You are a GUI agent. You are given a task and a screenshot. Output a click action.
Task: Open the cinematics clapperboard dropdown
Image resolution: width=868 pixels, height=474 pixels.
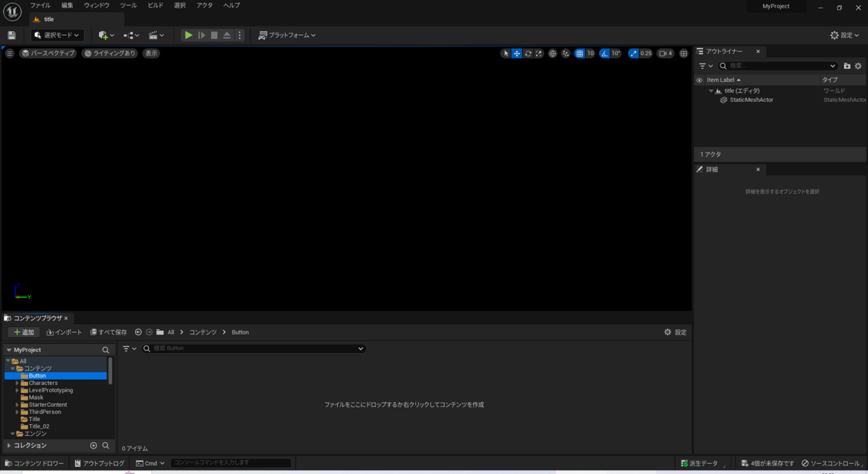(x=156, y=35)
